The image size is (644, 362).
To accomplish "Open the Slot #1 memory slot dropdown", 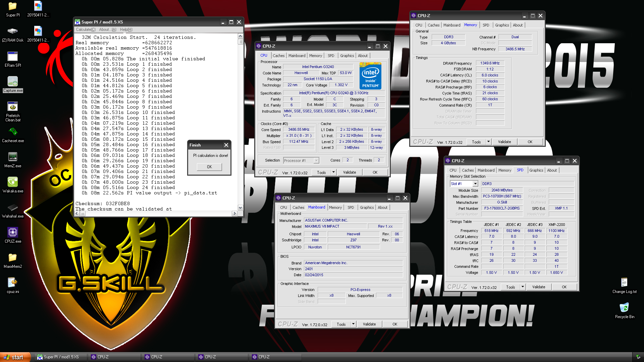I will point(475,184).
